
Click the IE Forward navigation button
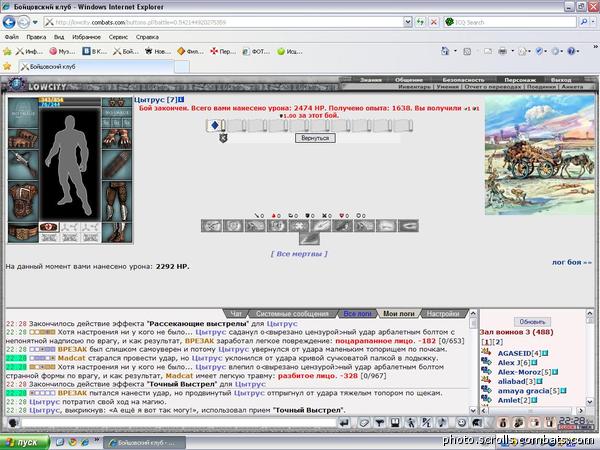tap(24, 22)
